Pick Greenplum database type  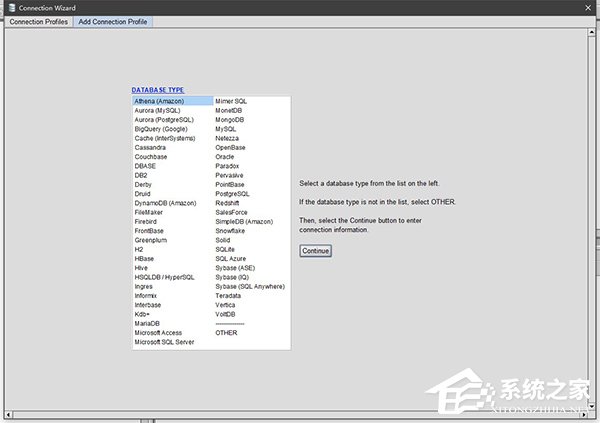[151, 240]
